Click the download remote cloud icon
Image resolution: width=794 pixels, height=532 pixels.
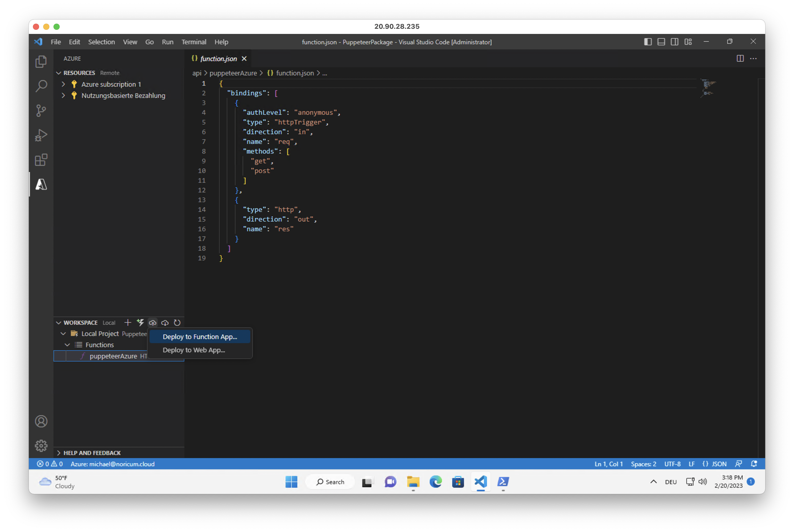(x=165, y=322)
